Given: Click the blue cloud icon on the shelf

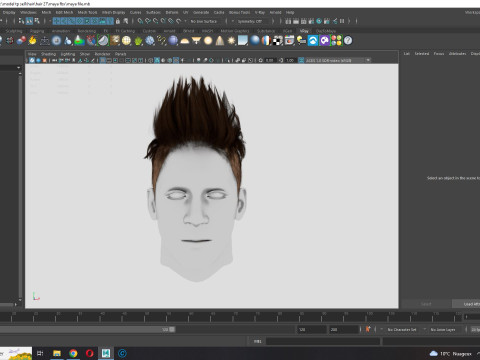Looking at the screenshot, I should [x=313, y=41].
